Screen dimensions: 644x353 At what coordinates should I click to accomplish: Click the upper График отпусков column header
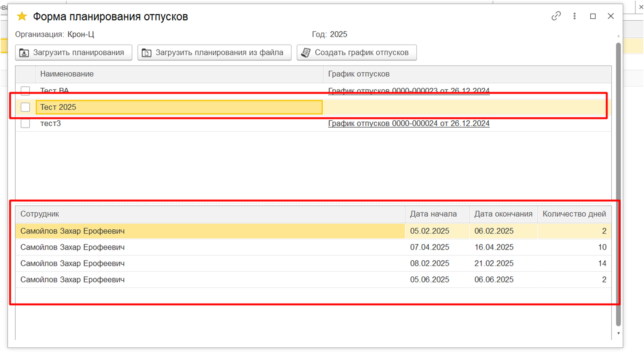[x=467, y=74]
